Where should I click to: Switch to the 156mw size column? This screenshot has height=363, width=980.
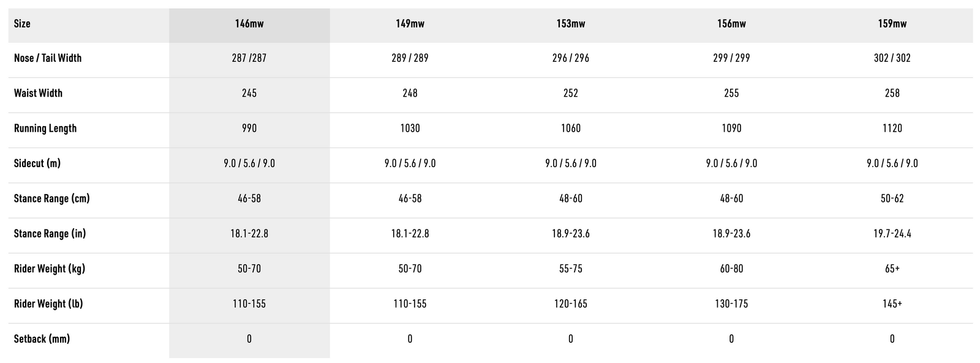[731, 24]
